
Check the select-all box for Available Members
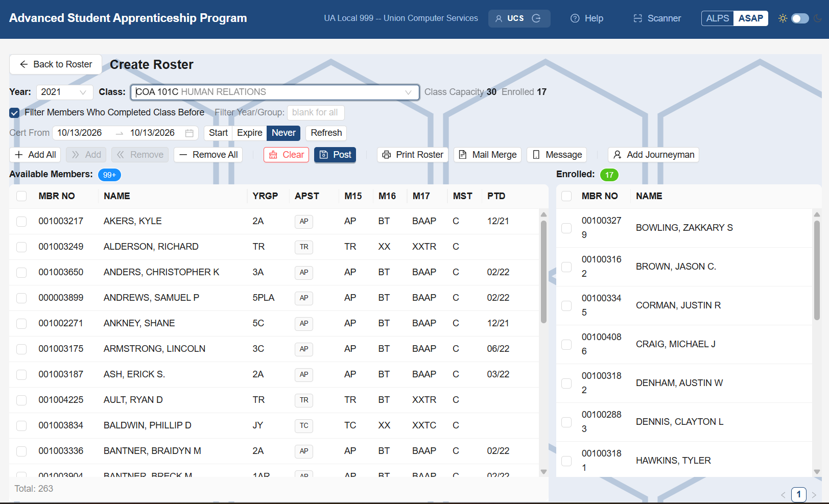[21, 196]
